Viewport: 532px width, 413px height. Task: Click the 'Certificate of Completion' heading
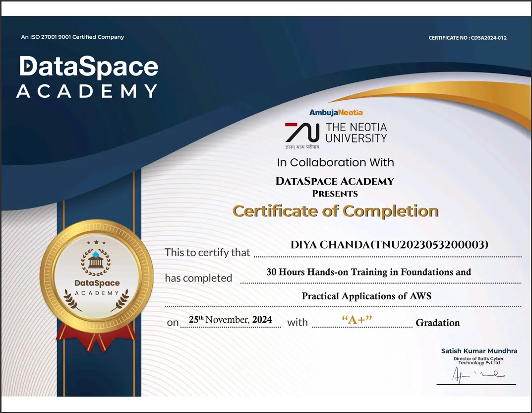point(336,211)
